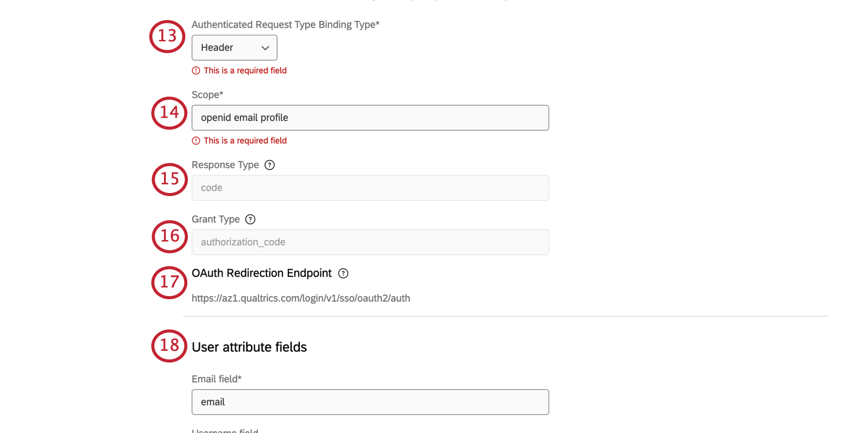This screenshot has width=868, height=433.
Task: Click the User attribute fields heading
Action: 249,347
